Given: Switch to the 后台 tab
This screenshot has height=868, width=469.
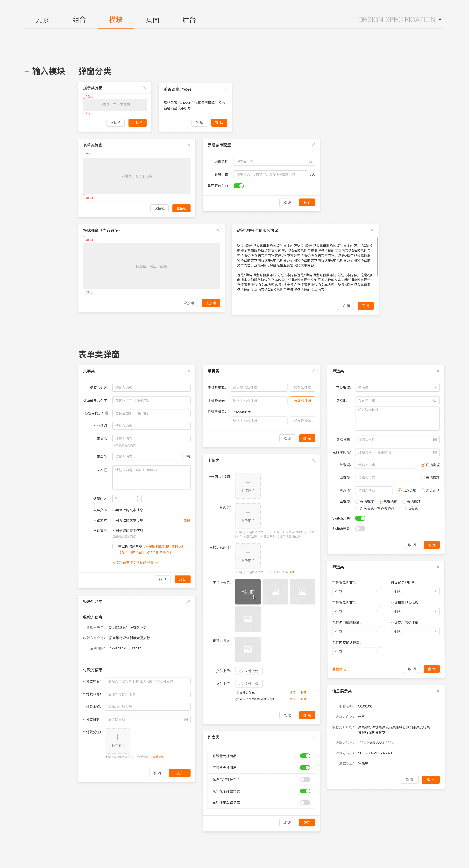Looking at the screenshot, I should pyautogui.click(x=189, y=20).
